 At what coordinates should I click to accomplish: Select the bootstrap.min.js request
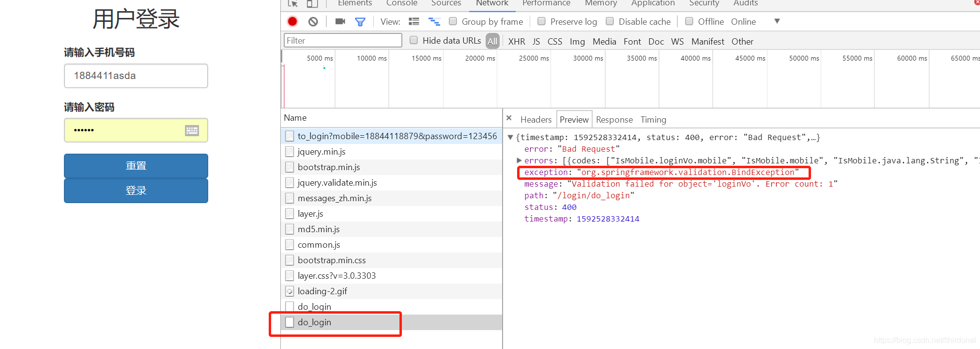[391, 167]
